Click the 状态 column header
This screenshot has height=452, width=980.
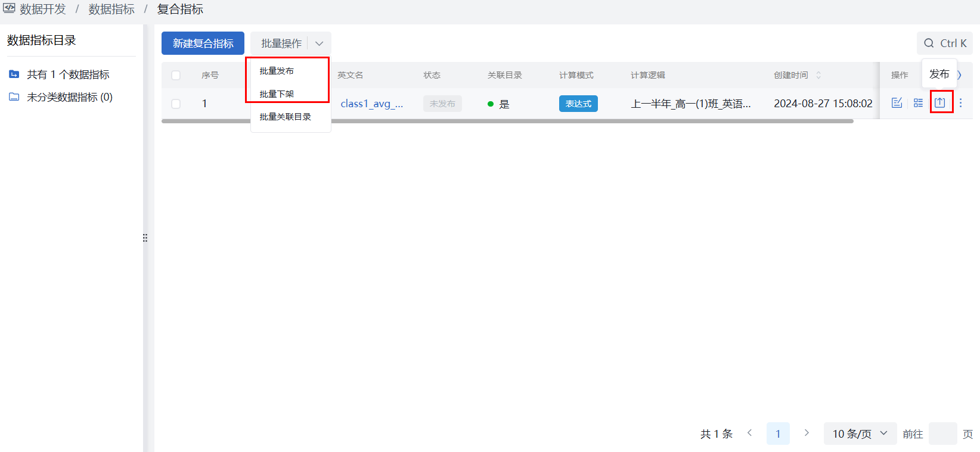click(432, 75)
